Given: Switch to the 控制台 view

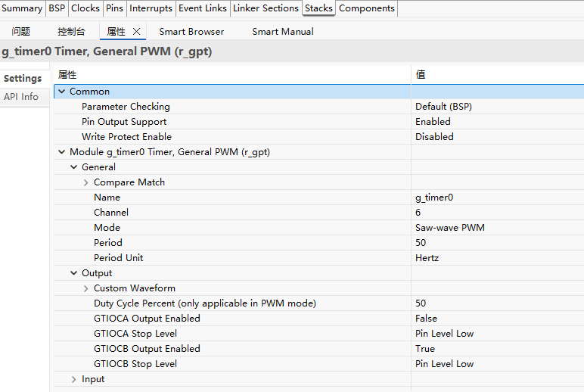Looking at the screenshot, I should (x=71, y=32).
